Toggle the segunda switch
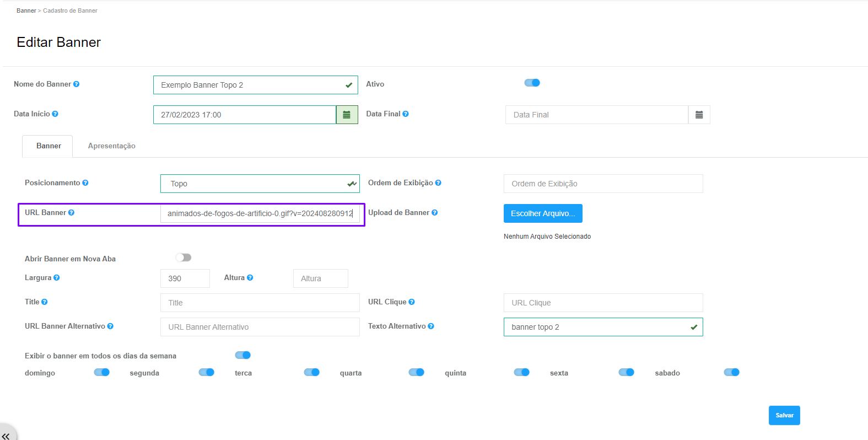 pos(207,372)
